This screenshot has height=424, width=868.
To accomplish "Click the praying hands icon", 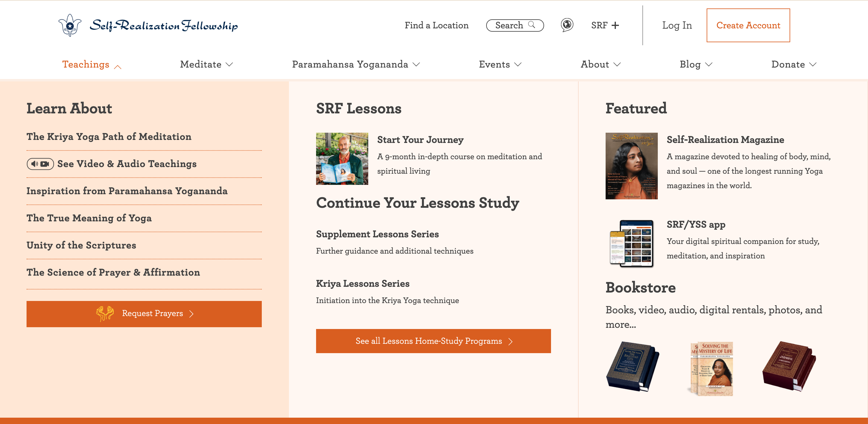I will point(105,313).
